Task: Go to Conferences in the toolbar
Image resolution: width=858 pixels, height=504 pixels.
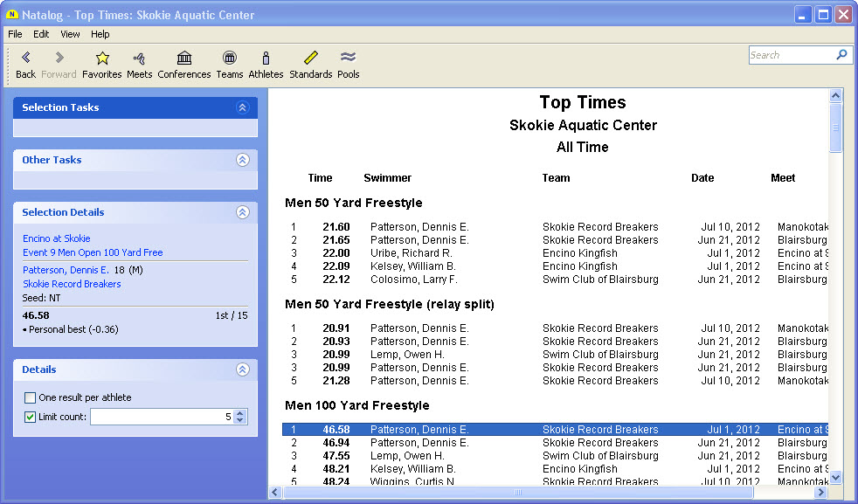Action: point(184,59)
